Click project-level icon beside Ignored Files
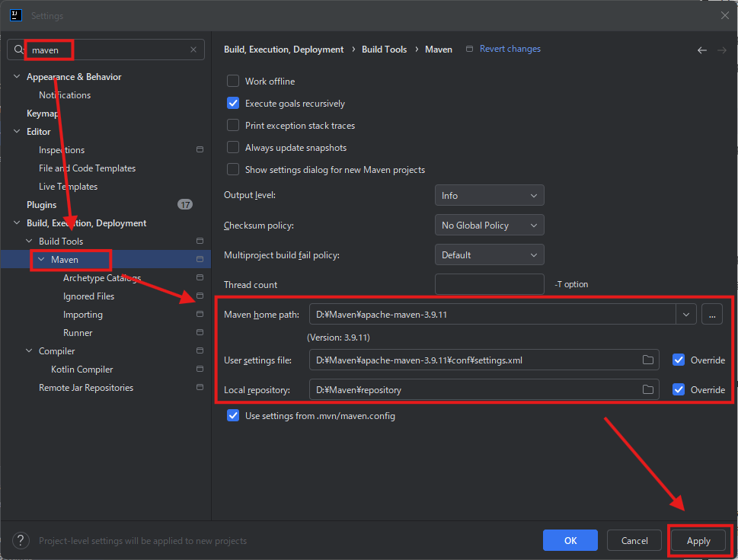 coord(200,296)
